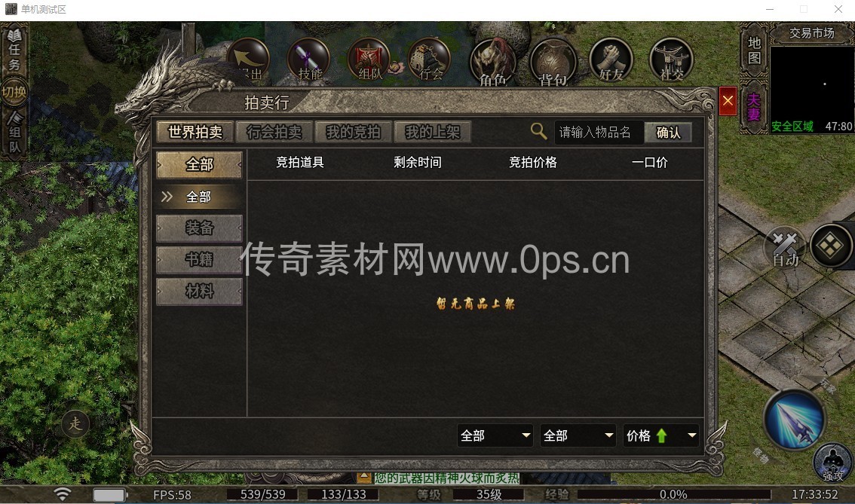Viewport: 855px width, 504px height.
Task: Expand the first 全部 filter dropdown
Action: tap(495, 436)
